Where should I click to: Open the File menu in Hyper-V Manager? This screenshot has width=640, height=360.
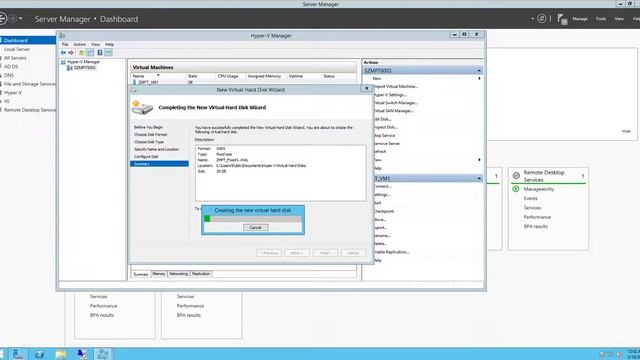coord(65,44)
